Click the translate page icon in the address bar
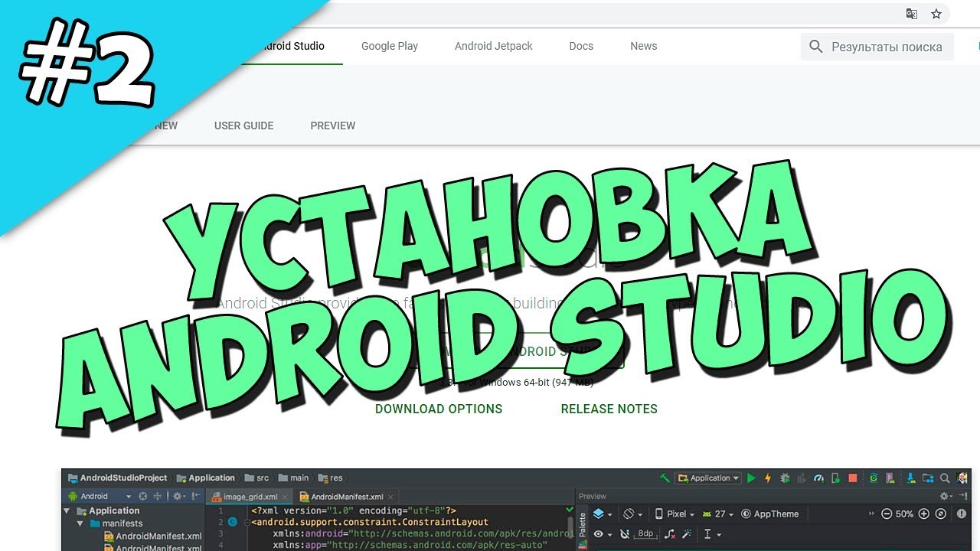Screen dimensions: 980x551 [912, 14]
